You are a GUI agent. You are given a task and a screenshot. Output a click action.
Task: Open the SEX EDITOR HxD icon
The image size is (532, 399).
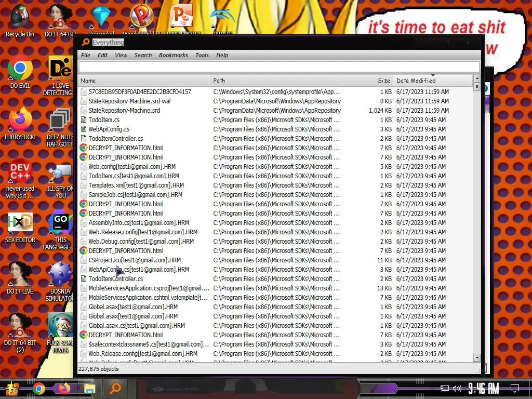(20, 228)
